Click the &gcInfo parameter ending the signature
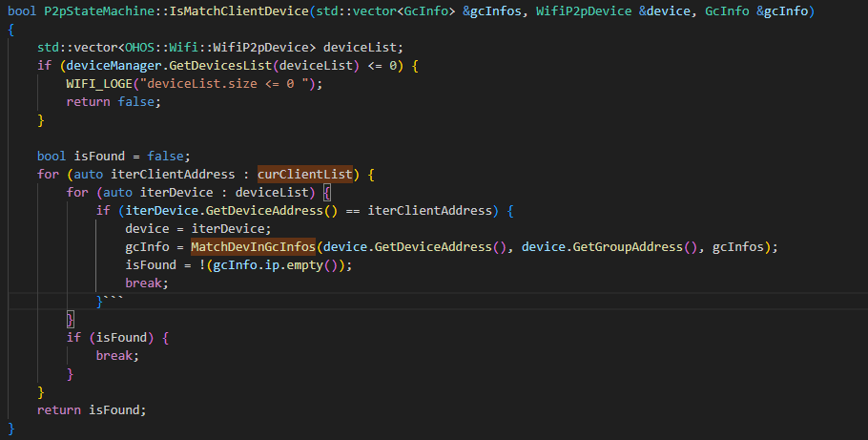This screenshot has height=440, width=868. tap(781, 10)
